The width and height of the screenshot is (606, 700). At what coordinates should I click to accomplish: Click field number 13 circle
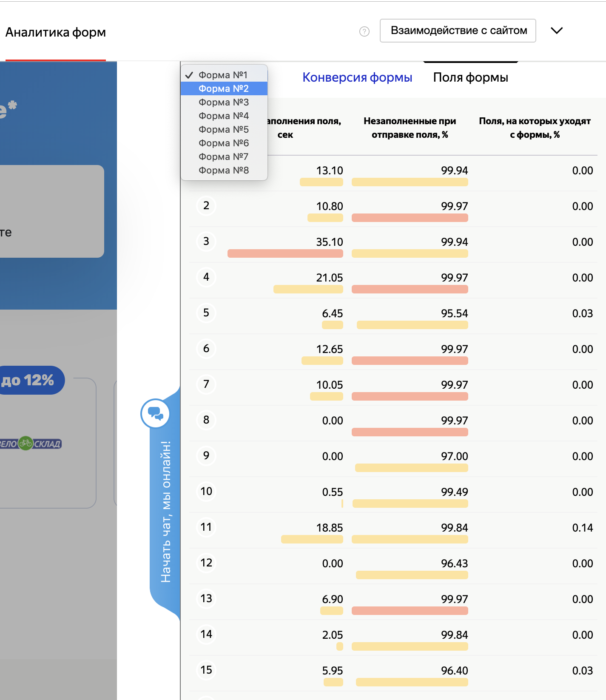coord(206,599)
